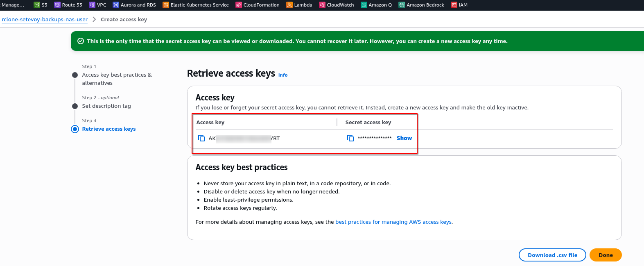Viewport: 644px width, 266px height.
Task: Open the CloudWatch shortcut icon
Action: 322,5
